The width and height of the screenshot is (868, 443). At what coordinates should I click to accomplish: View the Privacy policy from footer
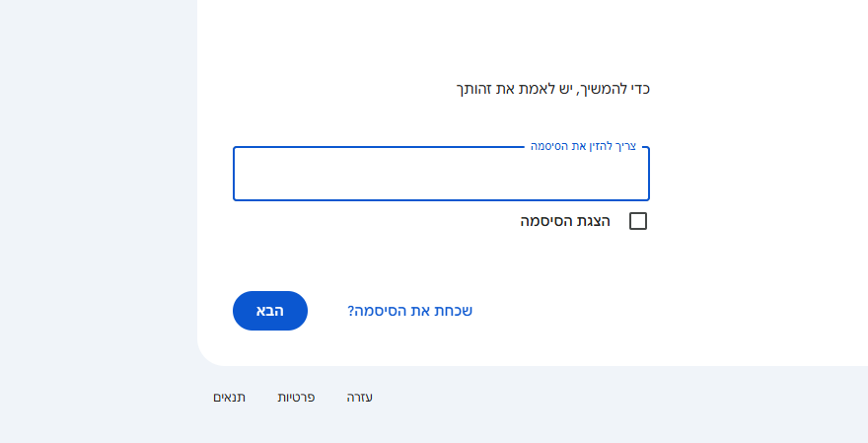296,398
